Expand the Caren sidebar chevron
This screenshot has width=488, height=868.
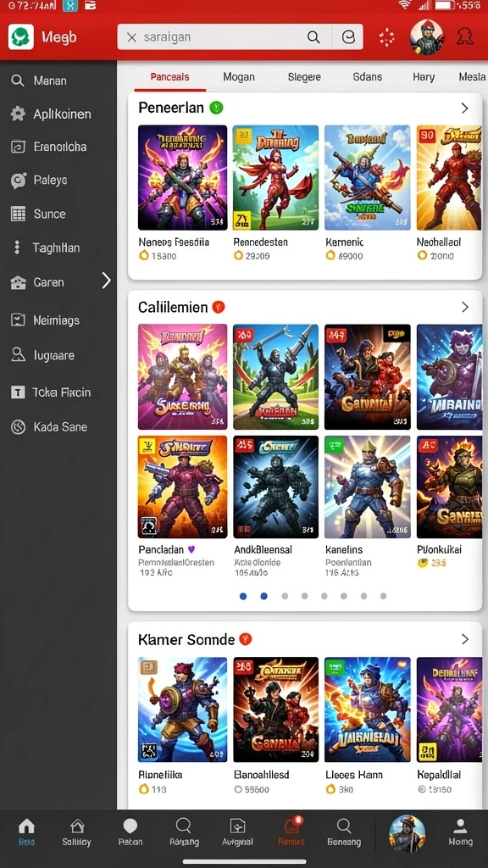click(107, 281)
